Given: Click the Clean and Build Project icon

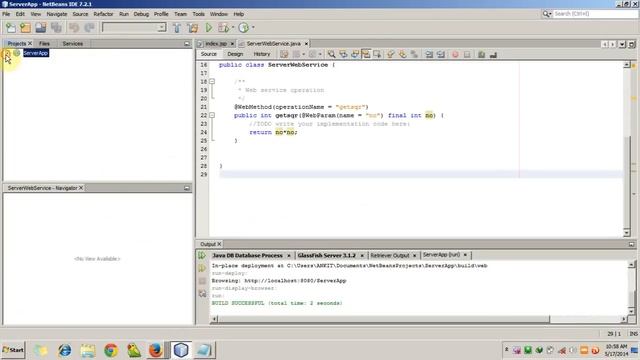Looking at the screenshot, I should 193,27.
